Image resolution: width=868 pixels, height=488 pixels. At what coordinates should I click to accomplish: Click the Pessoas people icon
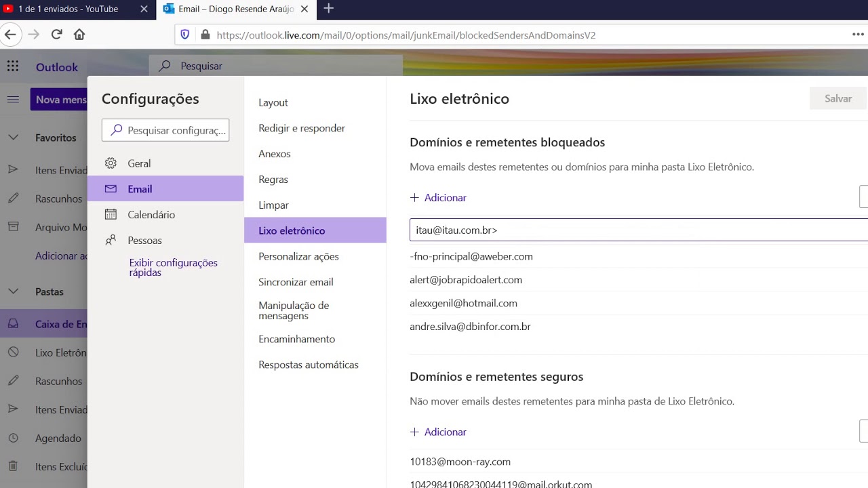[x=111, y=241]
